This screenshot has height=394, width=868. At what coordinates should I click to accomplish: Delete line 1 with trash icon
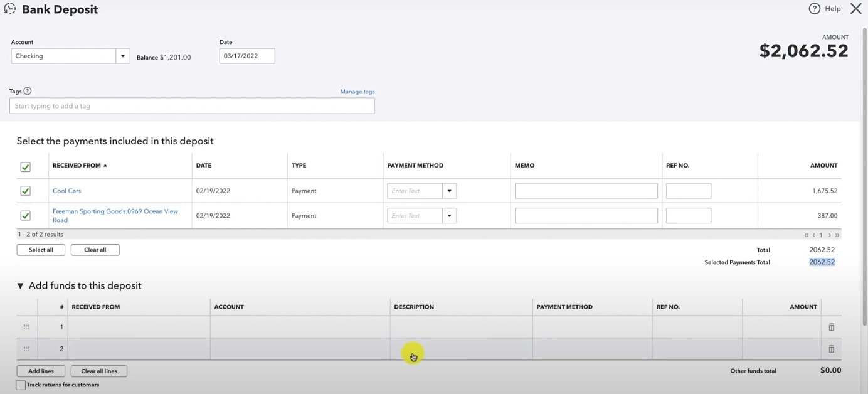(x=832, y=327)
